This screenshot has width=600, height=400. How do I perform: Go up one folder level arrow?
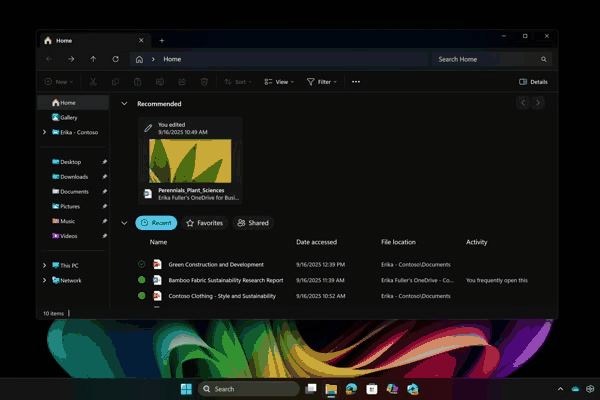point(93,59)
